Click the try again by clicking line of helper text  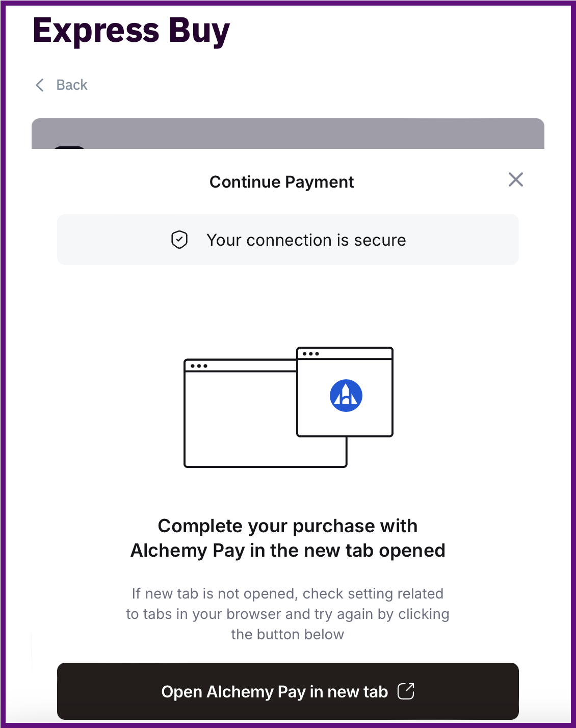point(287,614)
